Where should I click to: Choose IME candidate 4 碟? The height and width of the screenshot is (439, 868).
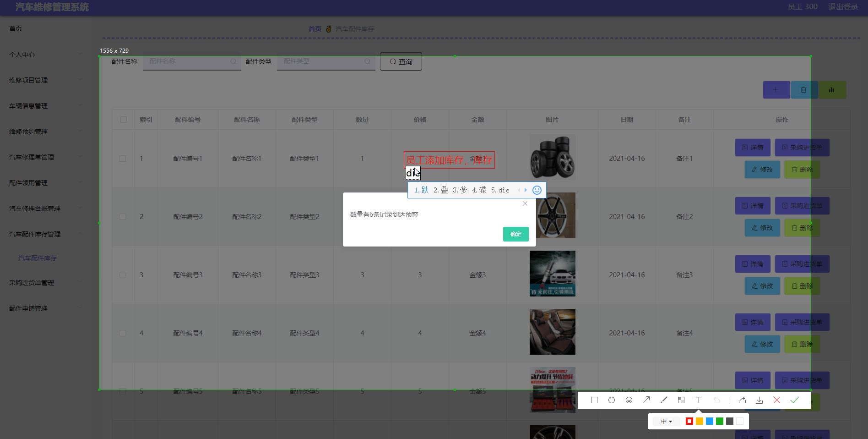479,190
